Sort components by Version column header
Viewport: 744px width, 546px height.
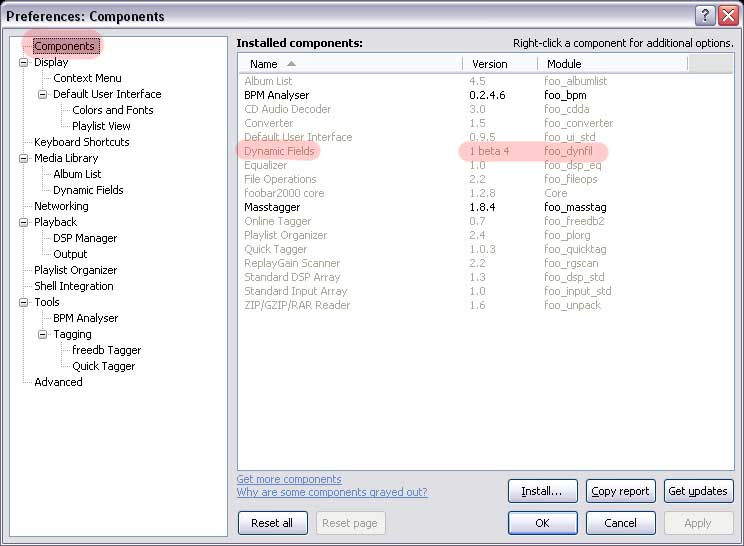click(x=500, y=64)
